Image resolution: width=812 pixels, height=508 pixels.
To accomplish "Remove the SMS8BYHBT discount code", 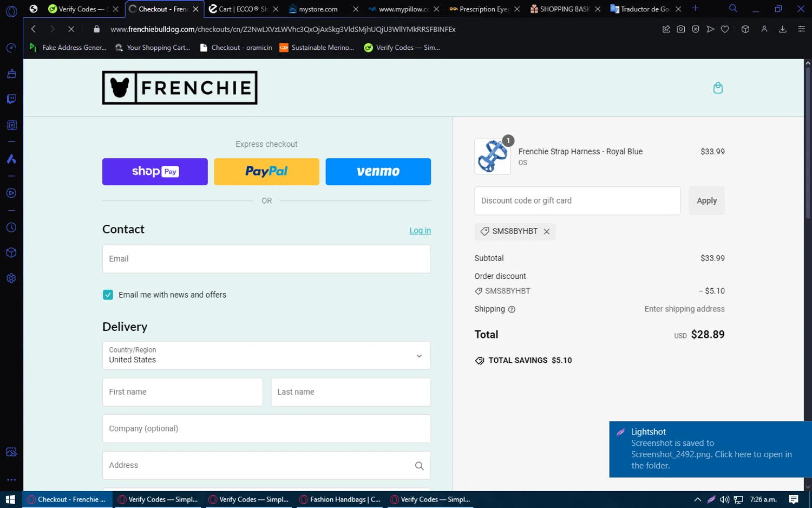I will (x=547, y=231).
